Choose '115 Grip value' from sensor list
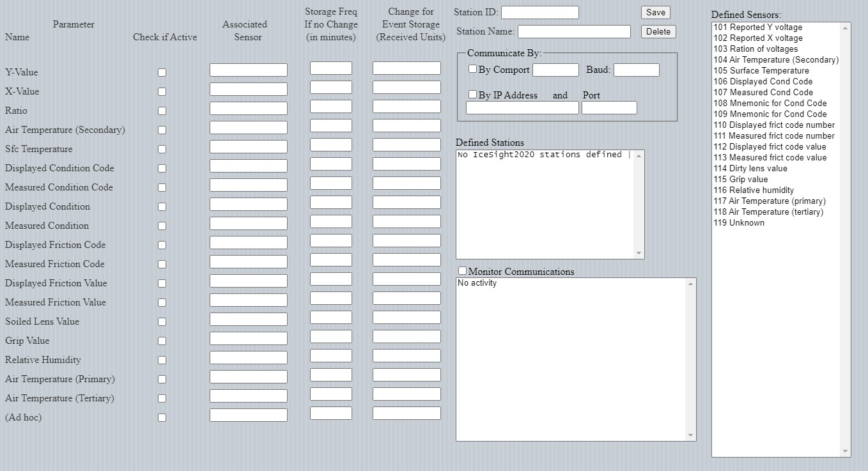Viewport: 868px width, 471px height. click(740, 179)
